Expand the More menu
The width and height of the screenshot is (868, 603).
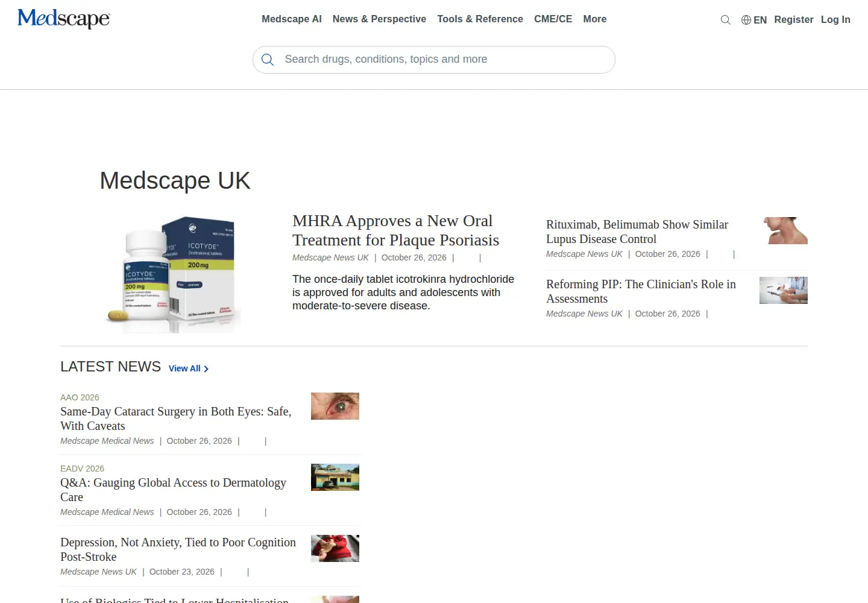[x=595, y=19]
